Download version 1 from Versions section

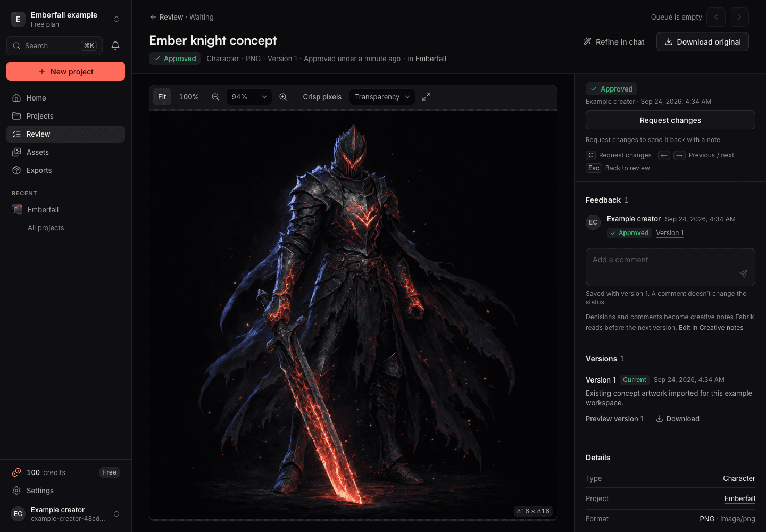coord(678,419)
